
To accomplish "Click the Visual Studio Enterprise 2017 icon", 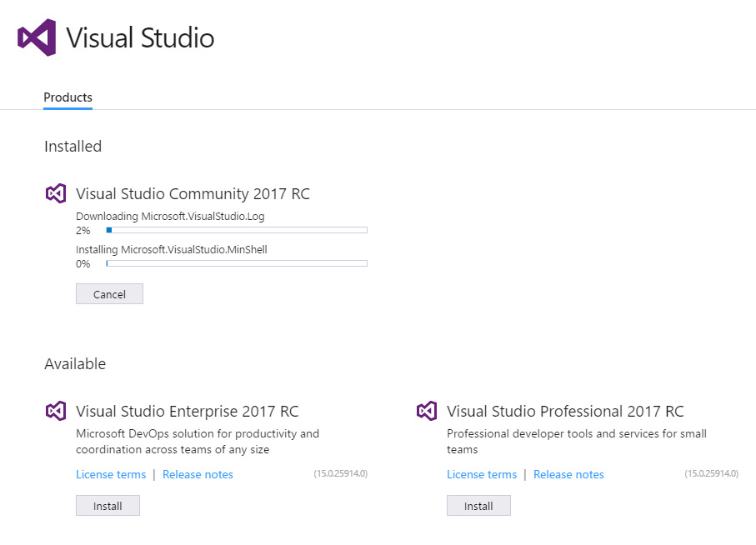I will pos(56,411).
